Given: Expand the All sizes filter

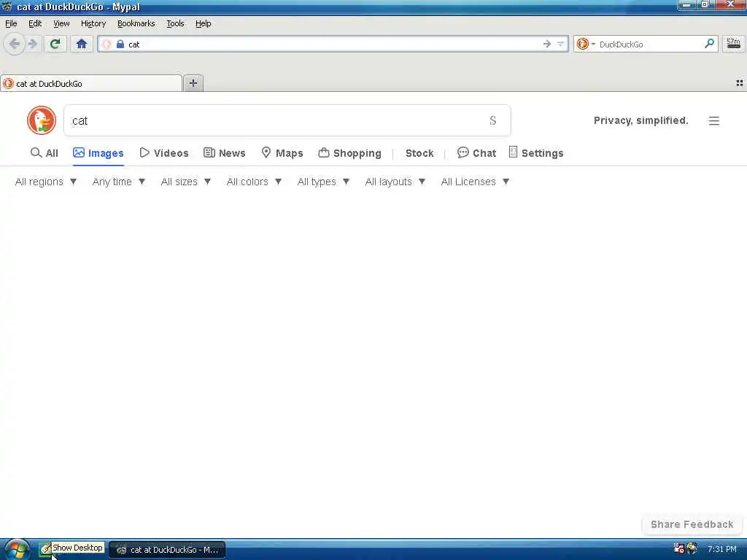Looking at the screenshot, I should pos(186,182).
